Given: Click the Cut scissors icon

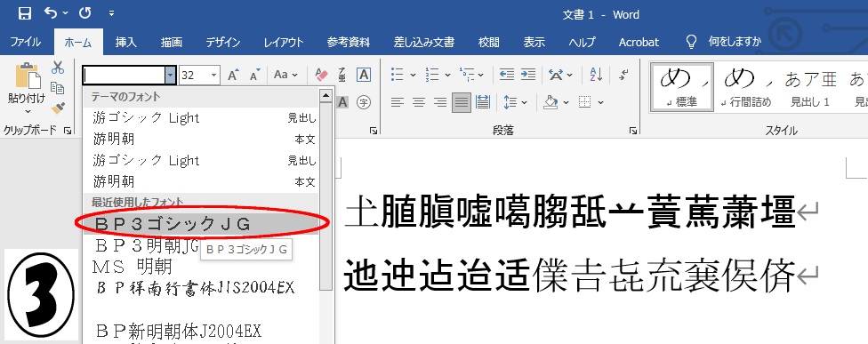Looking at the screenshot, I should pyautogui.click(x=58, y=68).
